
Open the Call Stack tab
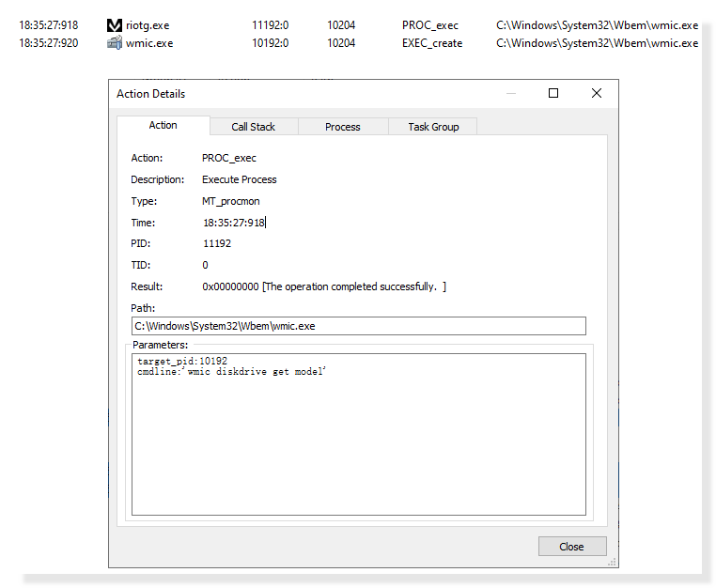coord(254,127)
